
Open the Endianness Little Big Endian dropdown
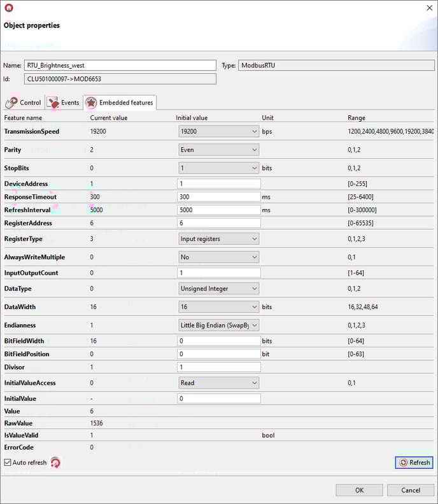click(x=218, y=326)
